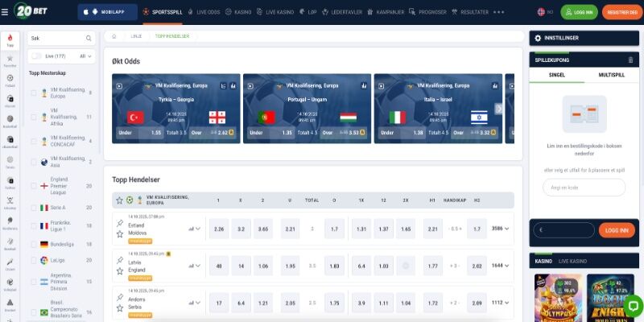
Task: Pin the Estland vs Moldova match
Action: pyautogui.click(x=120, y=223)
